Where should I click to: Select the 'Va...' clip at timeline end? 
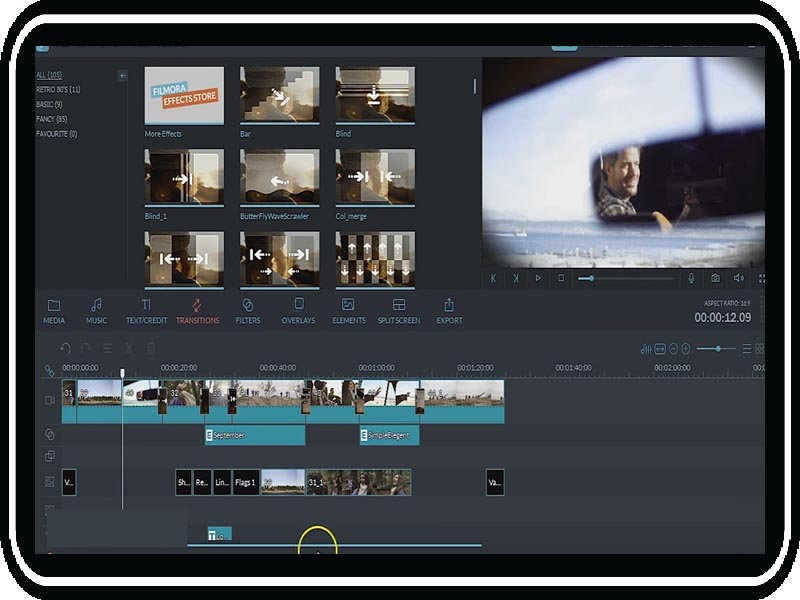[x=495, y=482]
